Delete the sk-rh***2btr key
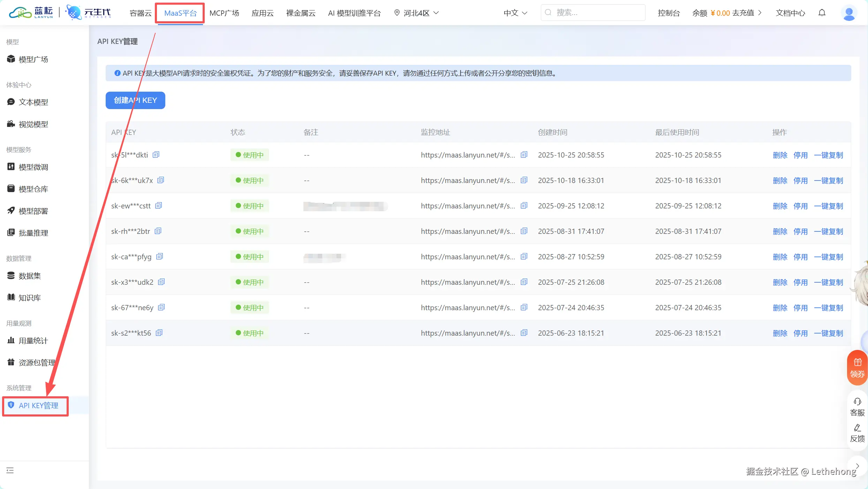Image resolution: width=868 pixels, height=489 pixels. [x=780, y=231]
